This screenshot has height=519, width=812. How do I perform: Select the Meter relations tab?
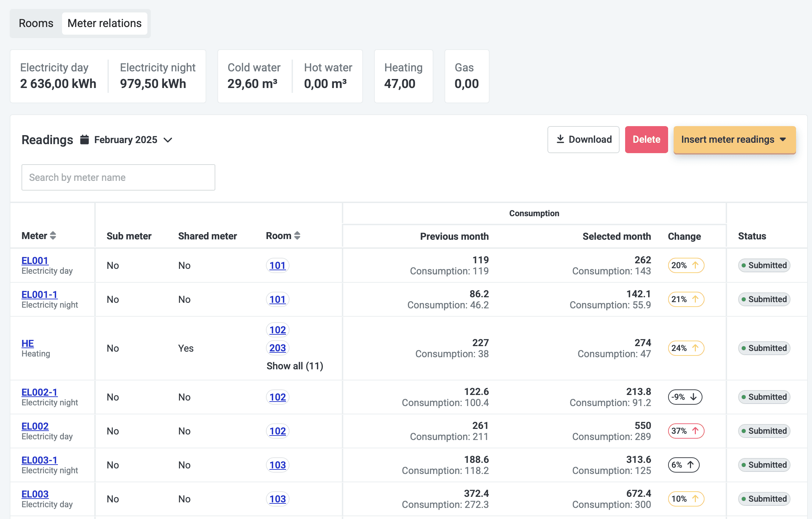[104, 23]
